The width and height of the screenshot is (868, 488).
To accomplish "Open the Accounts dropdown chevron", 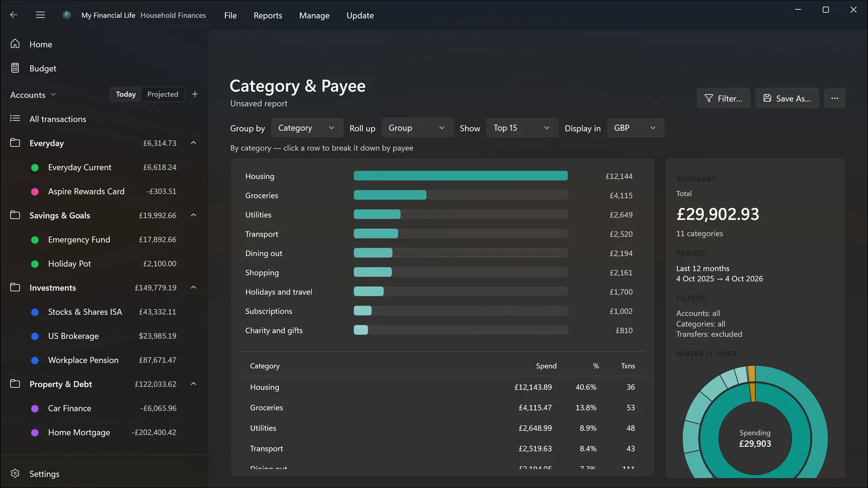I will tap(53, 95).
